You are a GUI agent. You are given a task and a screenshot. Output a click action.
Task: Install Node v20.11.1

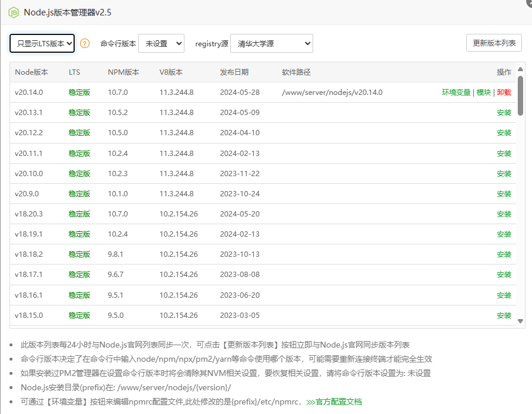point(504,154)
